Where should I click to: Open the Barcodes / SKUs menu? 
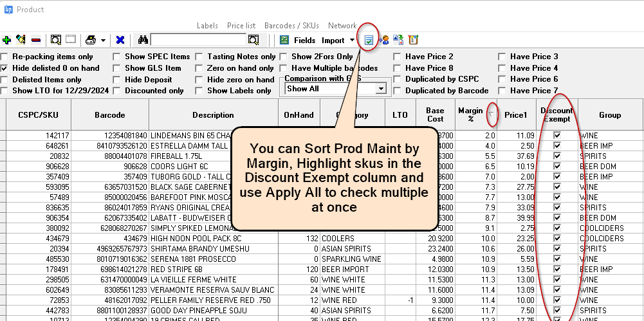click(291, 26)
